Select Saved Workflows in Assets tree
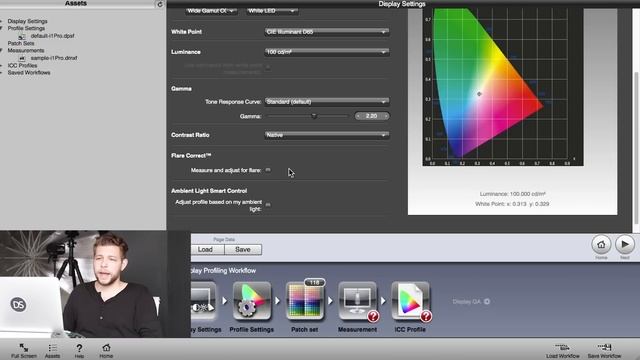 [x=29, y=73]
